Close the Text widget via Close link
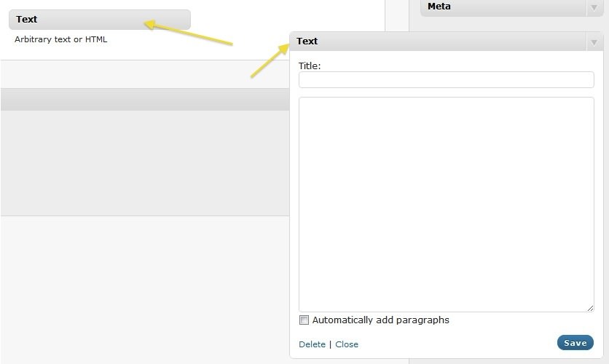Image resolution: width=609 pixels, height=364 pixels. (347, 344)
